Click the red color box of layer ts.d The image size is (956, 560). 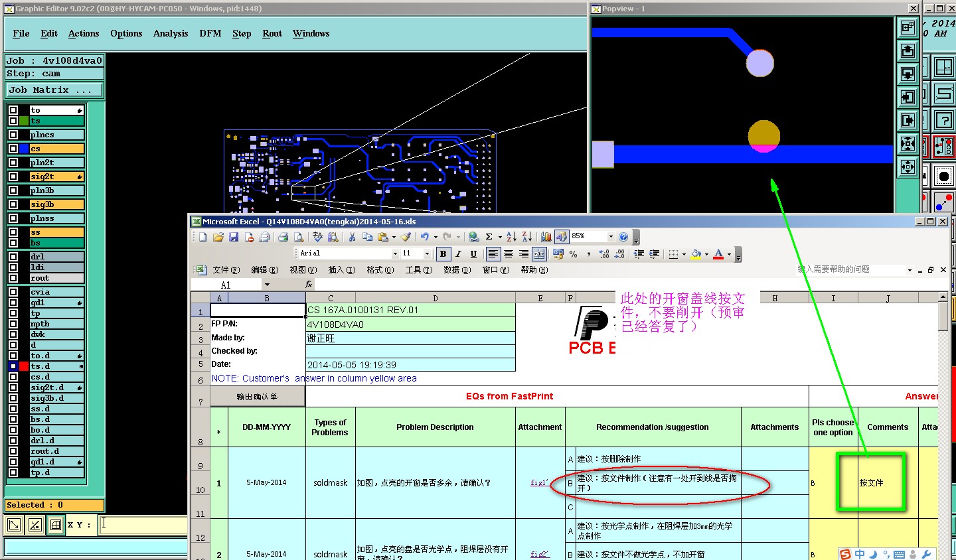(x=24, y=366)
